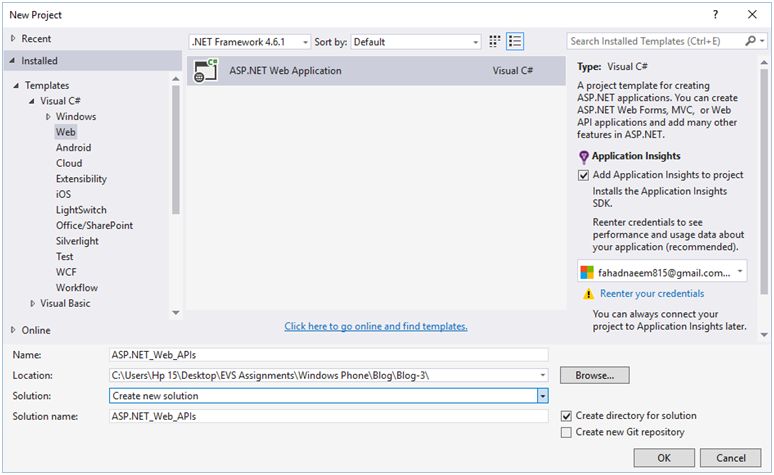The width and height of the screenshot is (774, 475).
Task: Click the go online and find templates link
Action: 376,326
